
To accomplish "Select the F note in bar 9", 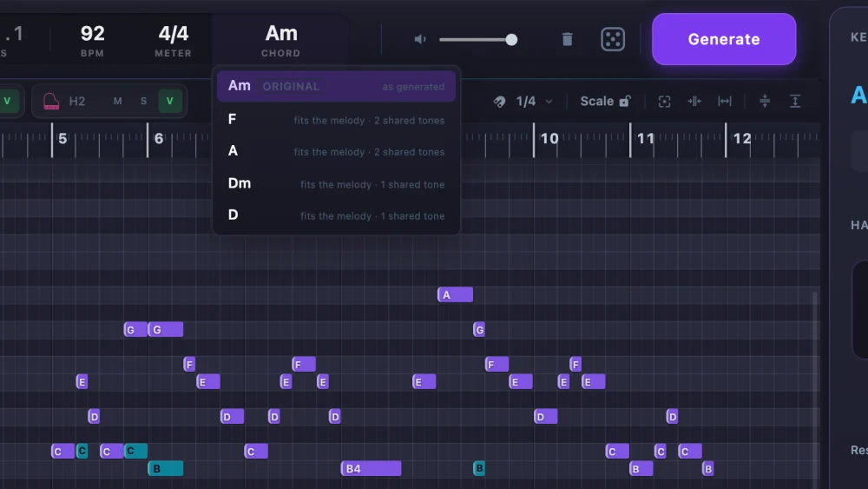I will 496,365.
